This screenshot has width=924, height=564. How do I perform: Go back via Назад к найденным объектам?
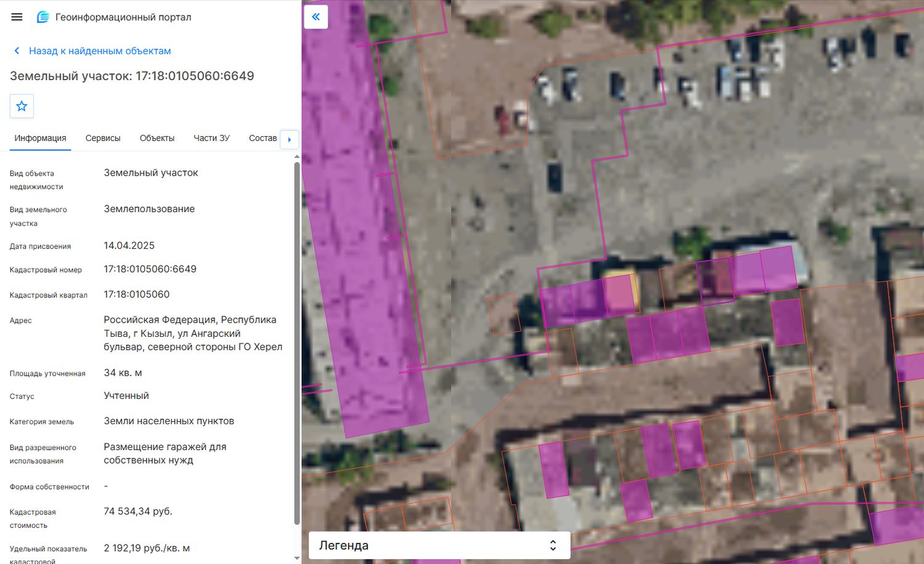click(100, 51)
